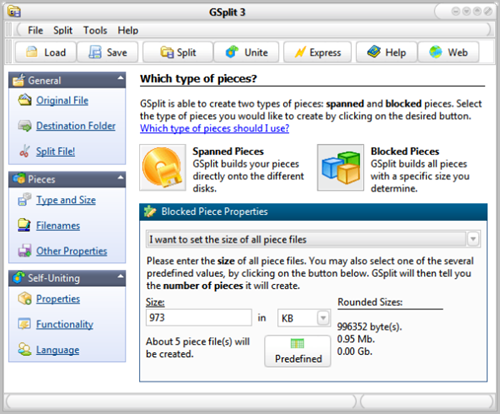This screenshot has width=500, height=414.
Task: Click the Size input field
Action: (199, 317)
